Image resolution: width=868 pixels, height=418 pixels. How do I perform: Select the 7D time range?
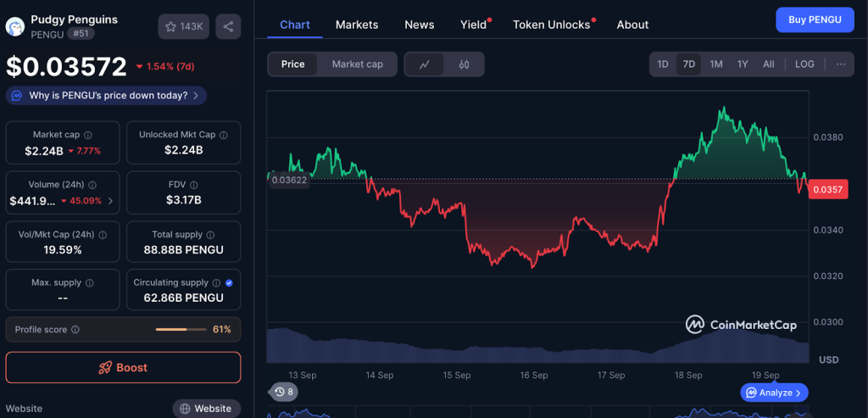point(688,64)
